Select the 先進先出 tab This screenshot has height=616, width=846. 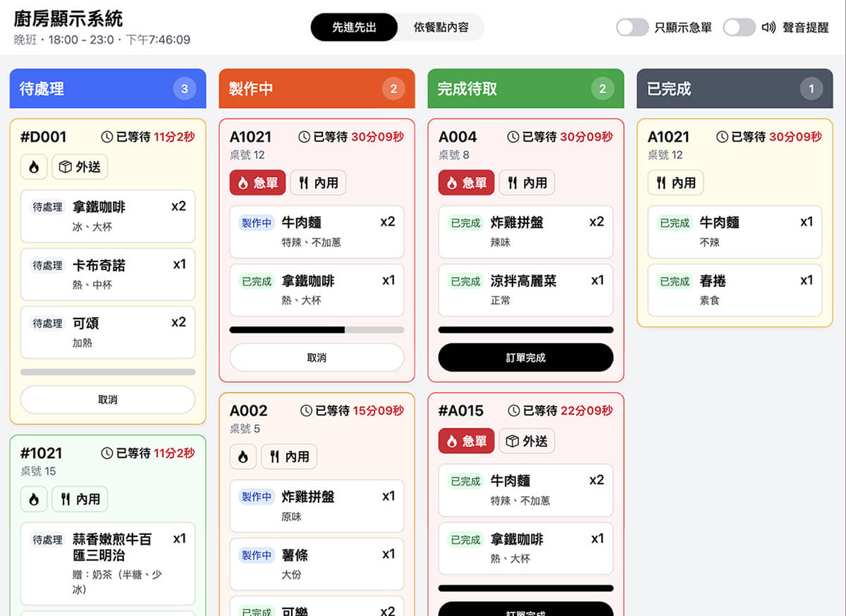(353, 27)
